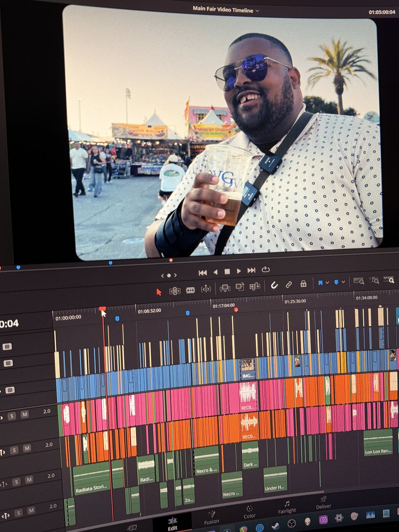Click ruler at 01:34:08:00 timecode

coord(366,297)
